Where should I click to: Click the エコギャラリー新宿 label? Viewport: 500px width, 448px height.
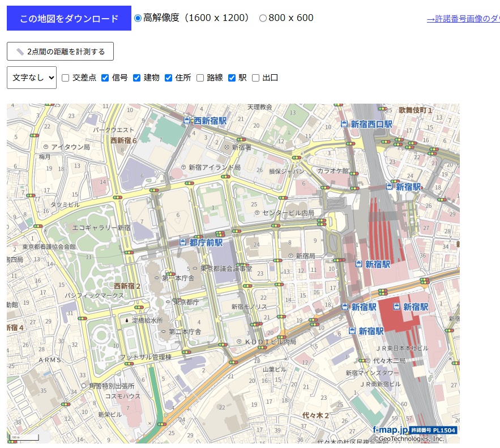click(x=101, y=228)
